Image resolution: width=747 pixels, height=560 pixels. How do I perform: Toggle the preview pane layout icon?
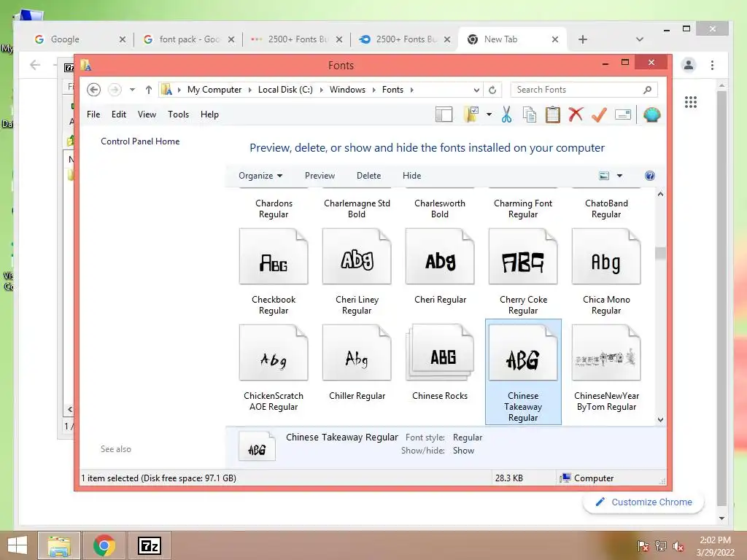click(x=444, y=114)
